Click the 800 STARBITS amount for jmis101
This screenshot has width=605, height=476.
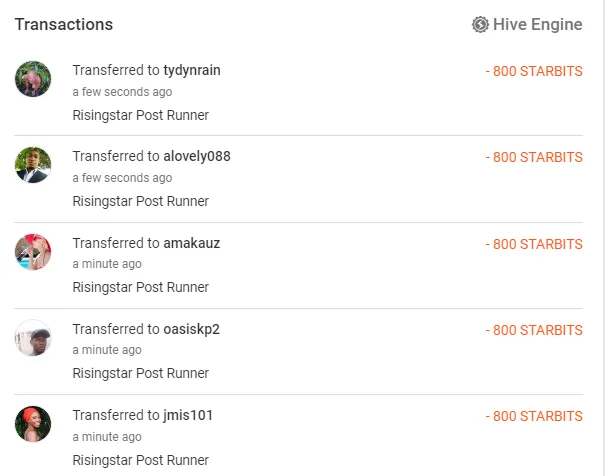(x=534, y=416)
